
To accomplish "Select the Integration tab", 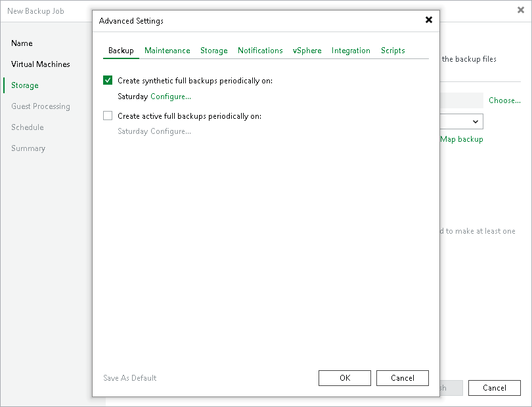I will click(x=351, y=51).
